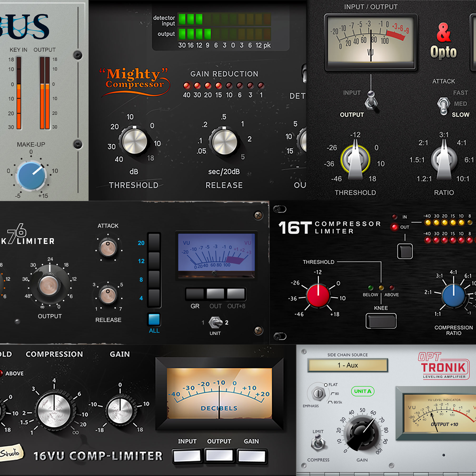Enable the blue ALL ratio button

click(154, 319)
